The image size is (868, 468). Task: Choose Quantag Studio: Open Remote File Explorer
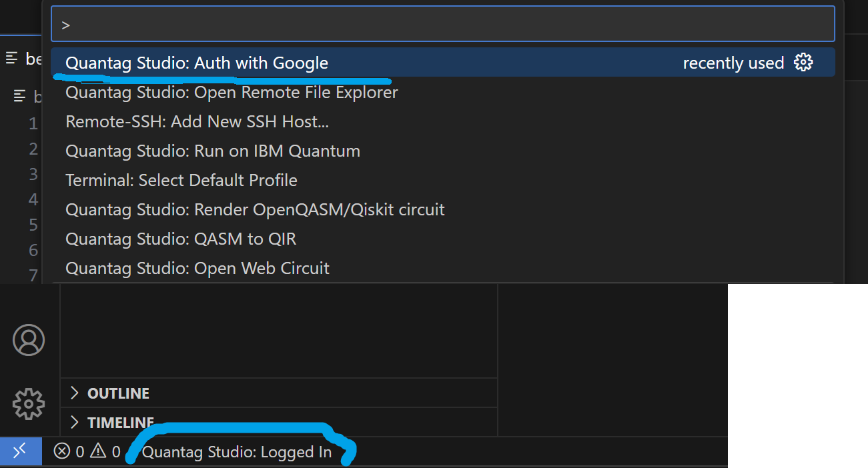point(232,93)
